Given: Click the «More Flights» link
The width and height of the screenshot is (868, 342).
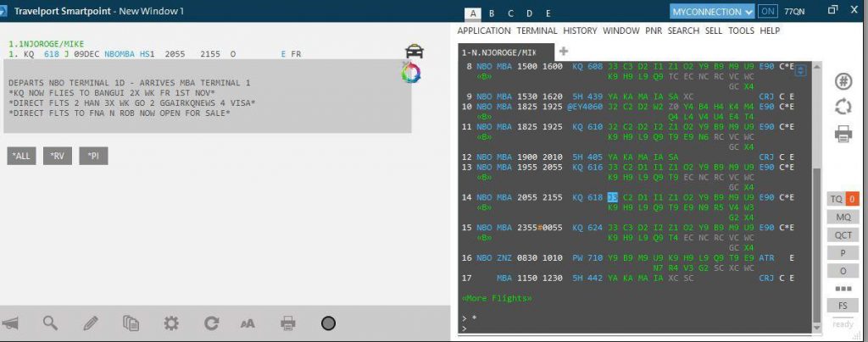Looking at the screenshot, I should pyautogui.click(x=497, y=298).
